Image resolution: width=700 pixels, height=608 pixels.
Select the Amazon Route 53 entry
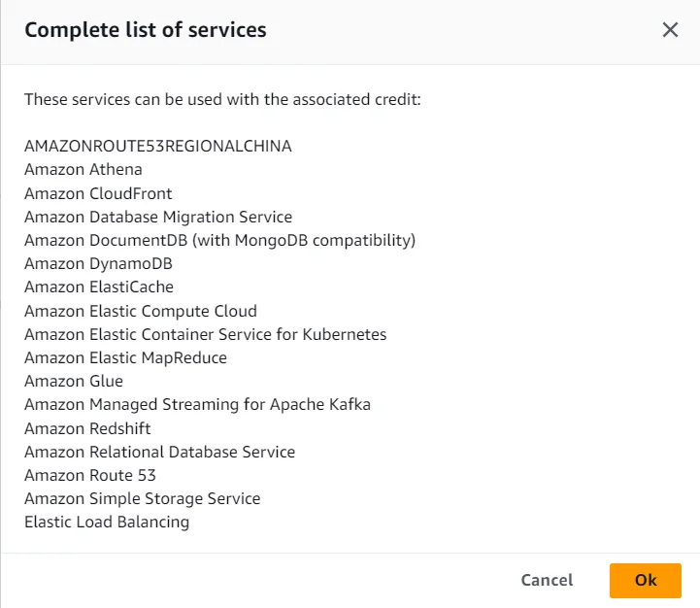[89, 475]
